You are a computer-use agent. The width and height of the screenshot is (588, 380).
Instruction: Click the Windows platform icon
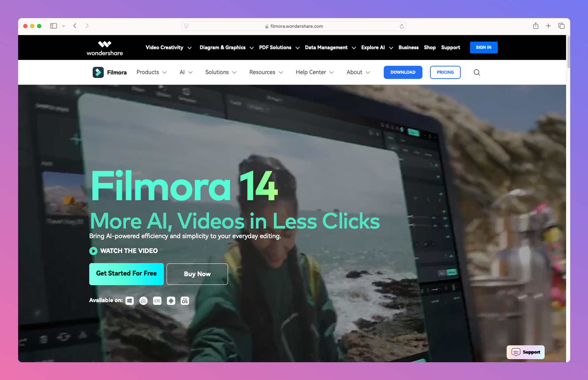[130, 301]
